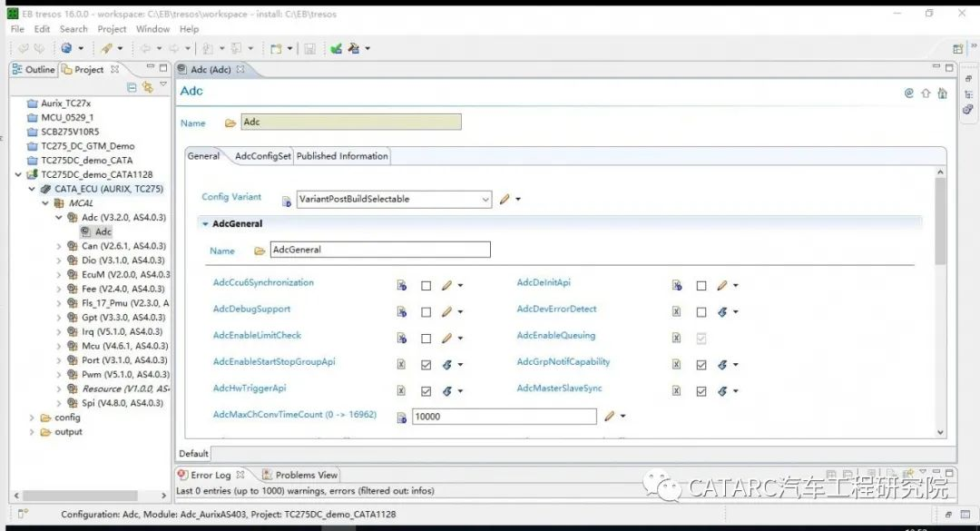Expand the output folder node
Image resolution: width=980 pixels, height=531 pixels.
(32, 432)
